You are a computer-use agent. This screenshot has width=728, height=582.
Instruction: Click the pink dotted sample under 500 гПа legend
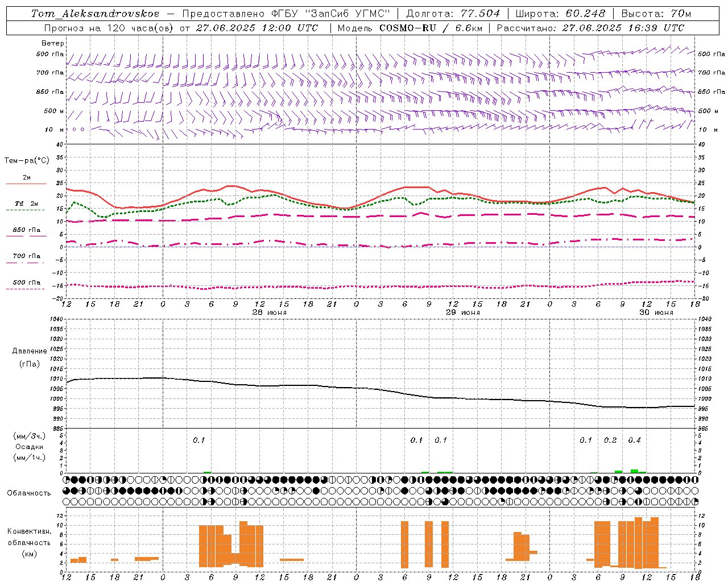[26, 289]
